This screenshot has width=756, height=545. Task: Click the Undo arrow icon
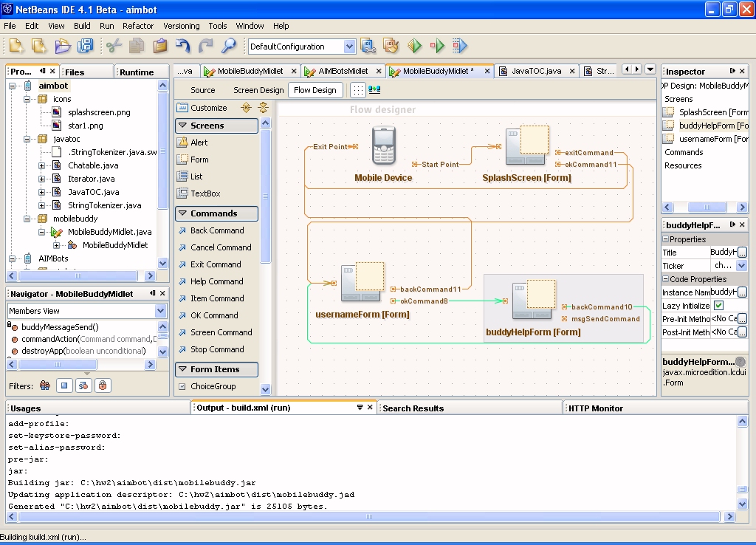click(183, 46)
